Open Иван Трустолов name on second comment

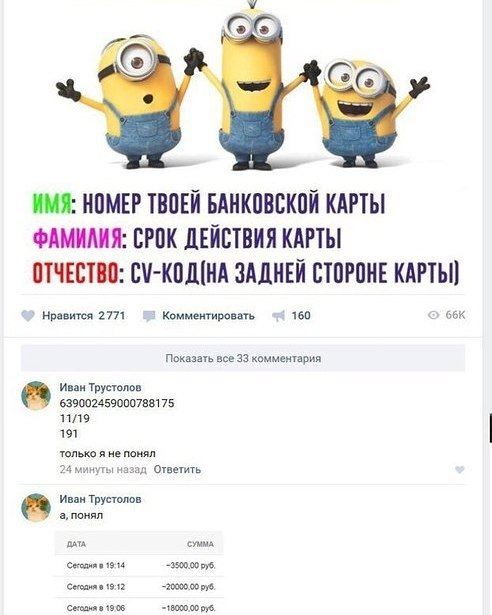tap(100, 499)
